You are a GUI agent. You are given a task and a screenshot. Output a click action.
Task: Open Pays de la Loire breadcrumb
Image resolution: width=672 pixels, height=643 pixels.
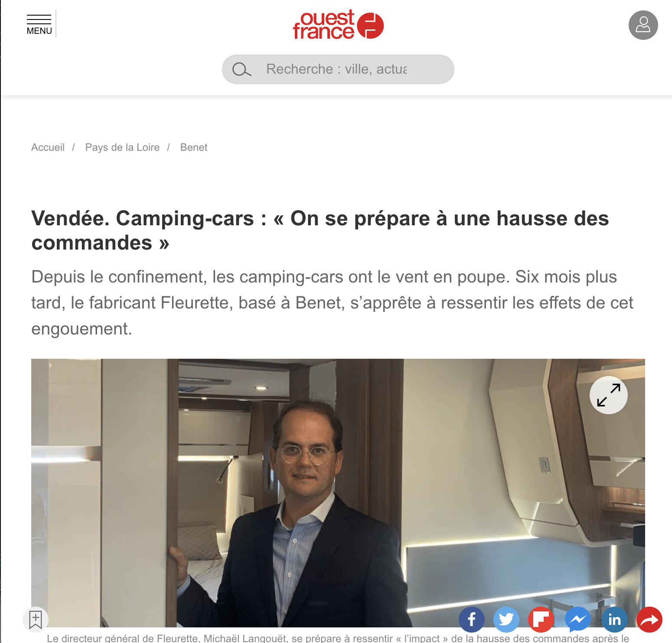click(x=122, y=147)
